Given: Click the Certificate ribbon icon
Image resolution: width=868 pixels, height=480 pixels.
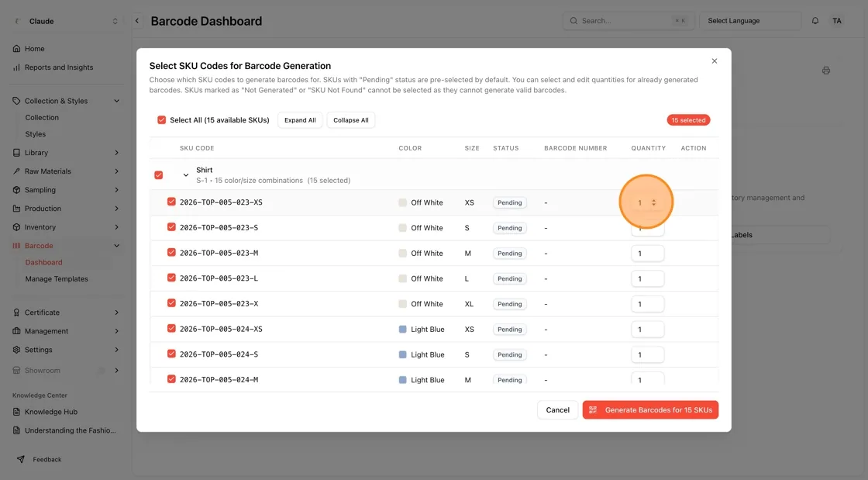Looking at the screenshot, I should (x=16, y=313).
